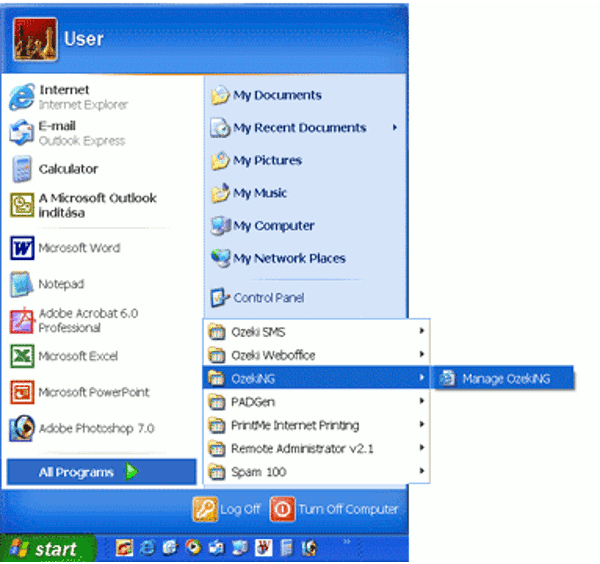Expand the Ozeki SMS program folder

(316, 331)
